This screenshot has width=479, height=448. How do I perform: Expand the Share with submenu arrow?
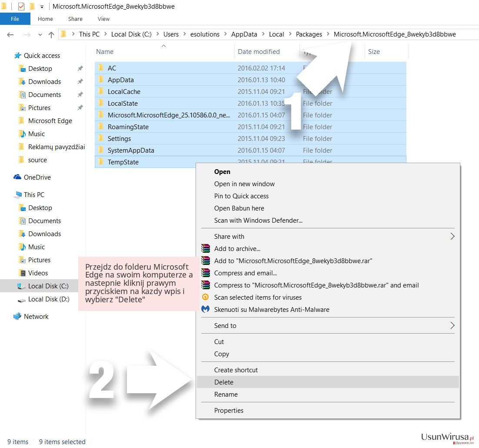point(452,236)
